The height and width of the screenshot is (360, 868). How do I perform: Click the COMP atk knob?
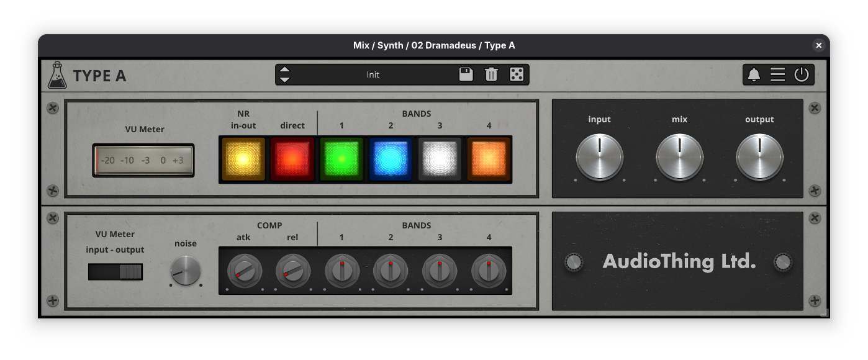click(245, 271)
